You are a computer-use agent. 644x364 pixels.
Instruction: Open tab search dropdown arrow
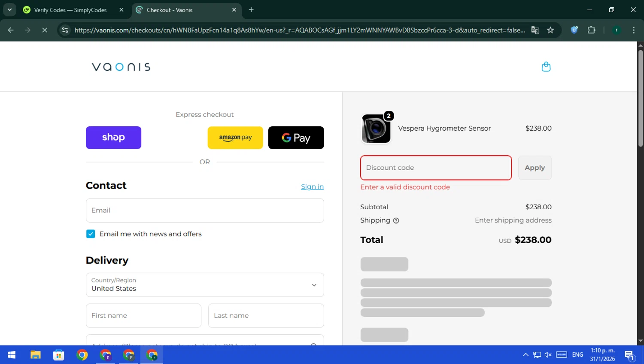click(9, 10)
